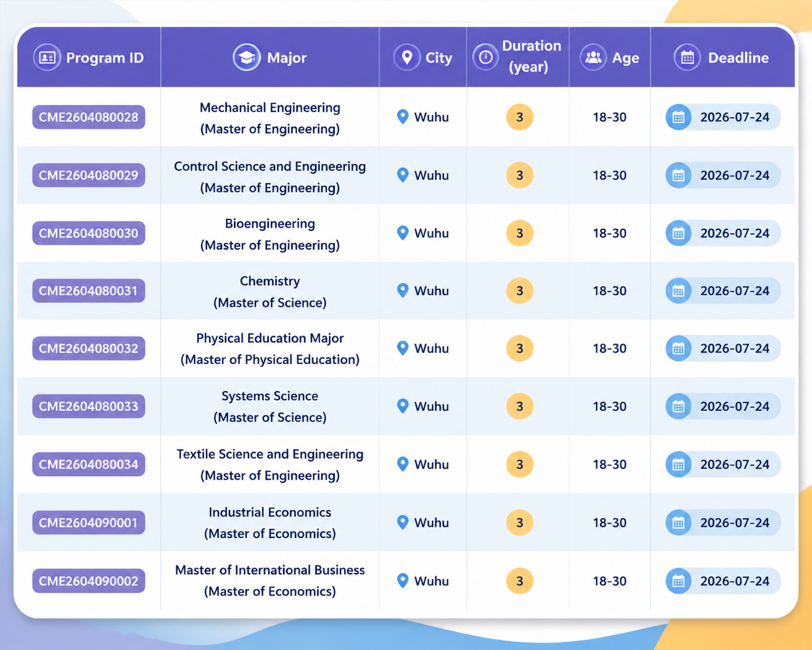The height and width of the screenshot is (650, 812).
Task: Select program ID badge CME2604080031
Action: coord(89,291)
